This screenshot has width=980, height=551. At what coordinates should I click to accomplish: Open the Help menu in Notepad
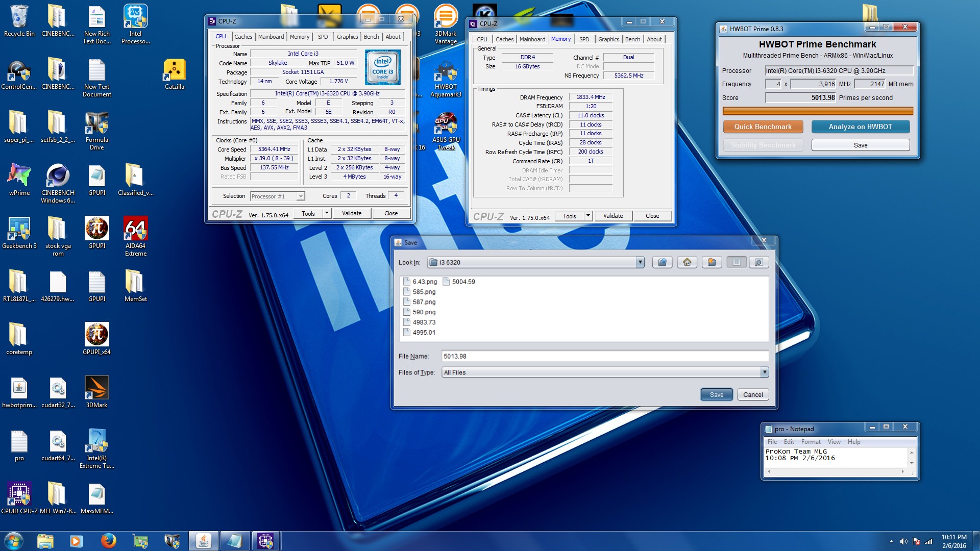tap(854, 442)
